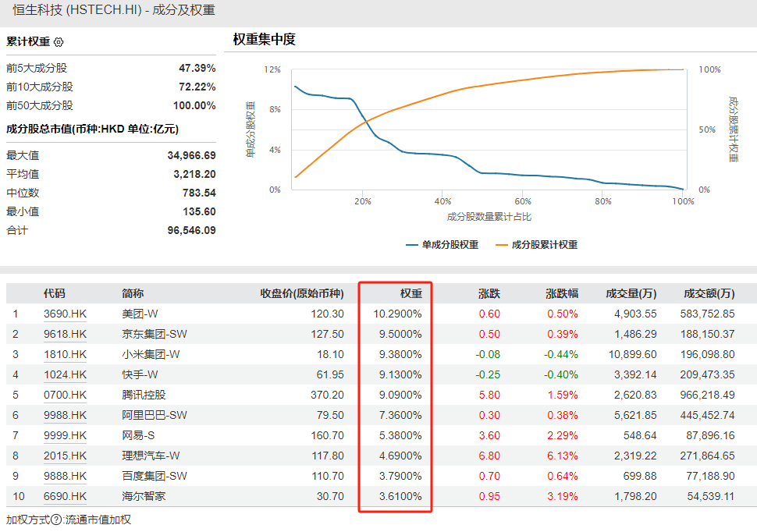Open stock code 9618.HK link
The image size is (757, 532).
pyautogui.click(x=66, y=334)
